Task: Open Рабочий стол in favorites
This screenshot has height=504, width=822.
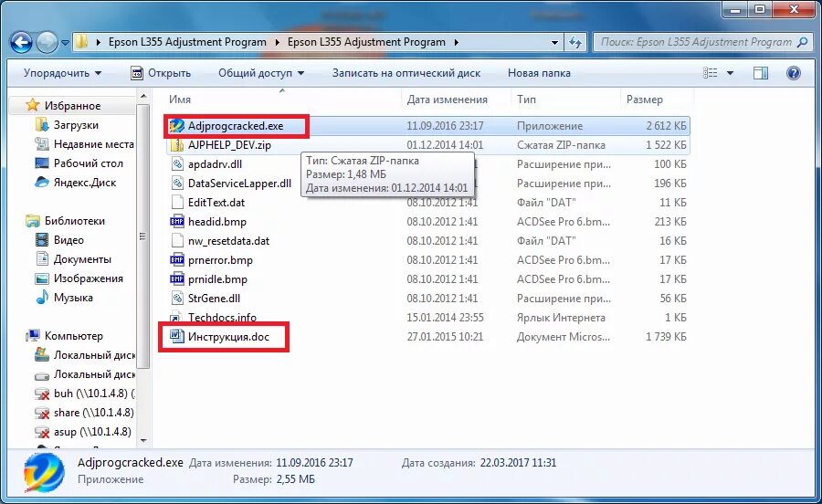Action: [88, 163]
